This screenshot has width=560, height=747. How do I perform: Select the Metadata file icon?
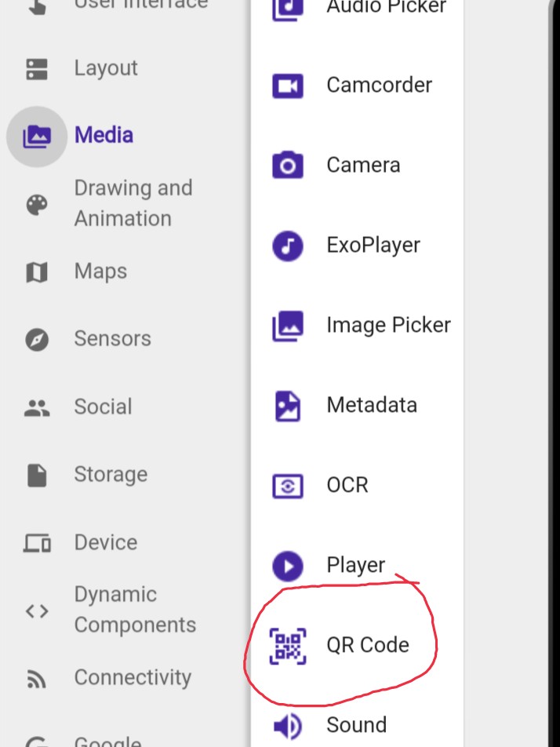(x=288, y=406)
